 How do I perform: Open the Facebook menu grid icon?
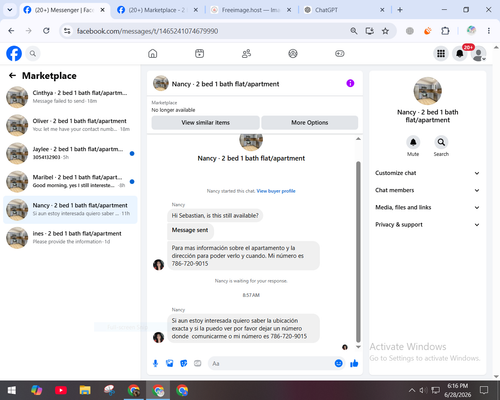point(441,53)
